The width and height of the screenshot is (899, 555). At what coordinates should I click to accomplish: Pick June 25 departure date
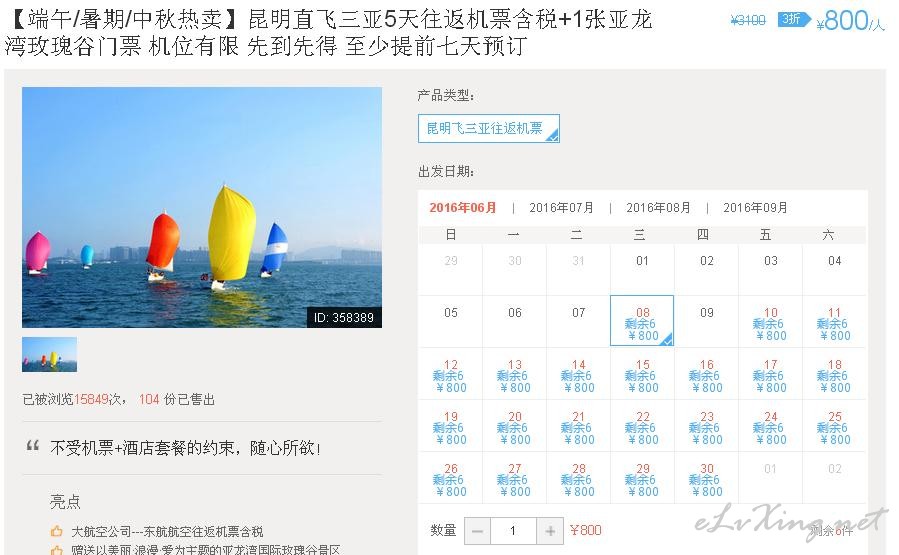tap(834, 427)
